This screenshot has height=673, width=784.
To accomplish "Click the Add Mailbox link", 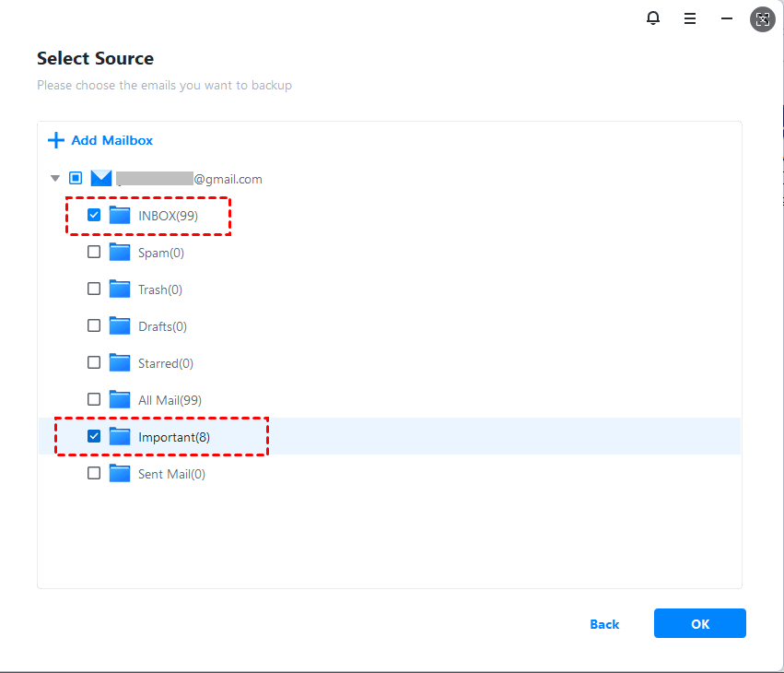I will click(111, 140).
